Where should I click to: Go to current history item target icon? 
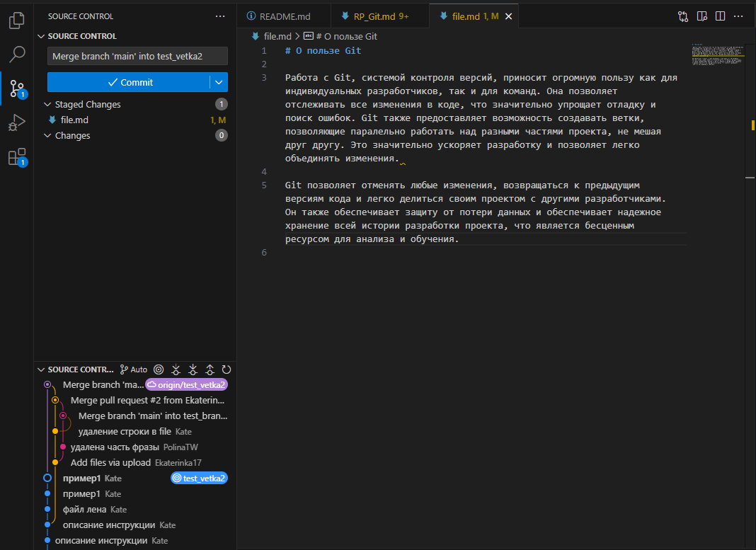click(x=159, y=369)
